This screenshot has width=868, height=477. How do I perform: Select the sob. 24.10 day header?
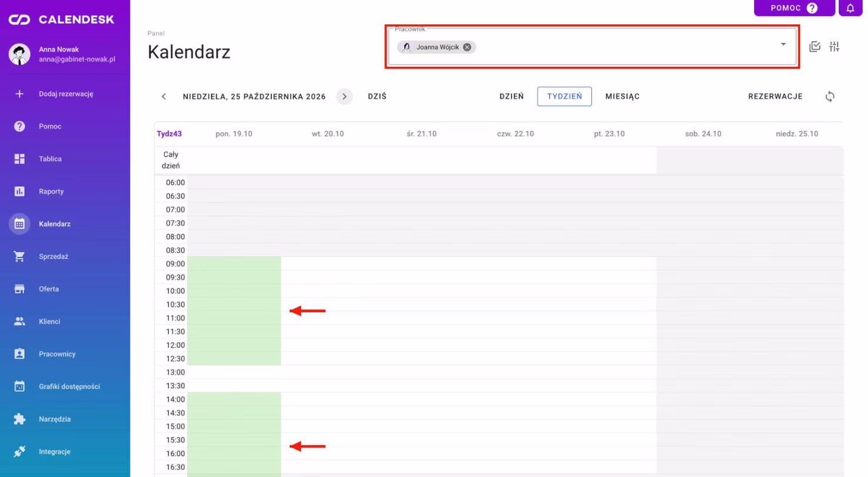point(703,134)
